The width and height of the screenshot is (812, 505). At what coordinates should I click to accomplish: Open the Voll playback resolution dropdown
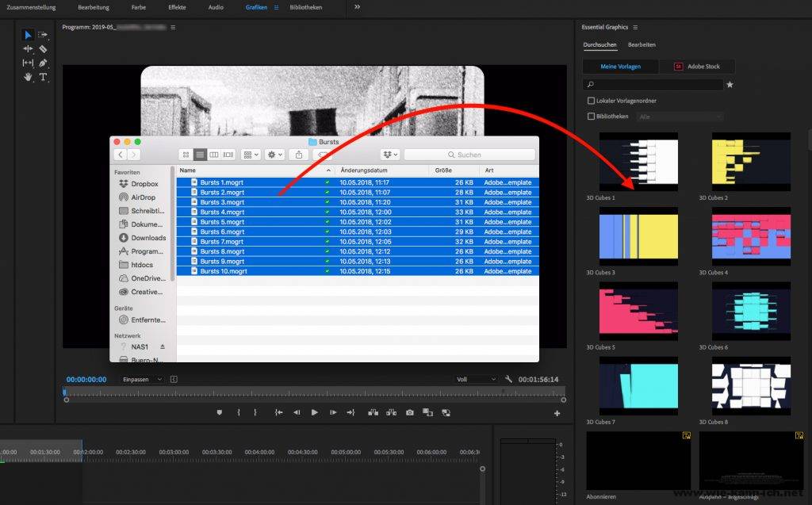[x=477, y=380]
